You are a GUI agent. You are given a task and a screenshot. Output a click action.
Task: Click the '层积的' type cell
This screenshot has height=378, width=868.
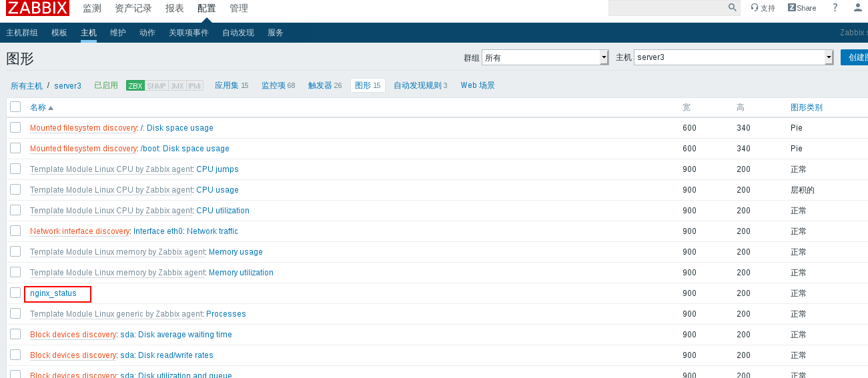803,190
